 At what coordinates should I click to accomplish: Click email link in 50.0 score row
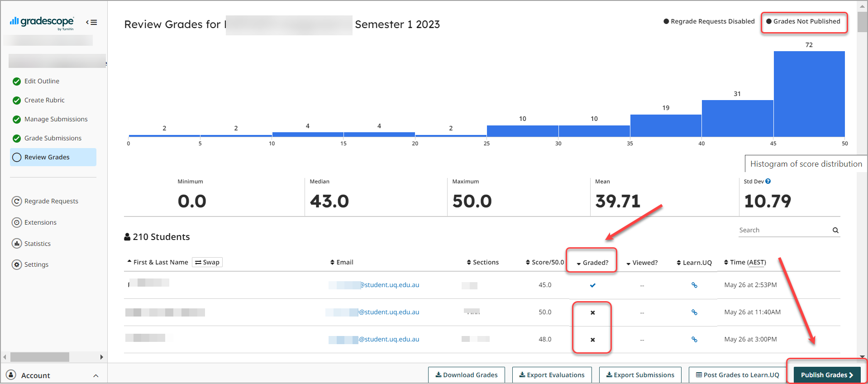click(372, 312)
